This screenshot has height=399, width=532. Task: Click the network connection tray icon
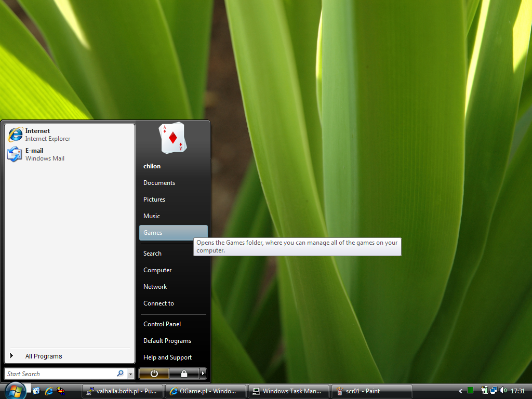click(x=494, y=391)
